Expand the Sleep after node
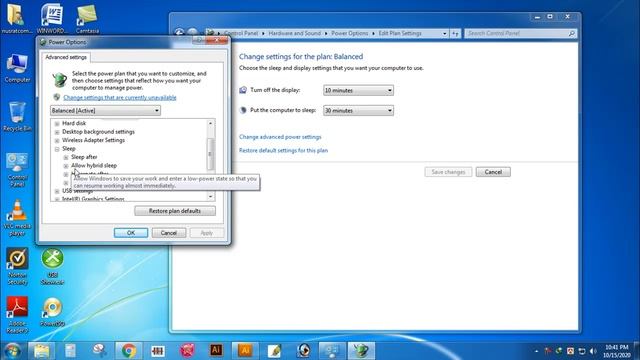This screenshot has width=640, height=360. (x=66, y=158)
